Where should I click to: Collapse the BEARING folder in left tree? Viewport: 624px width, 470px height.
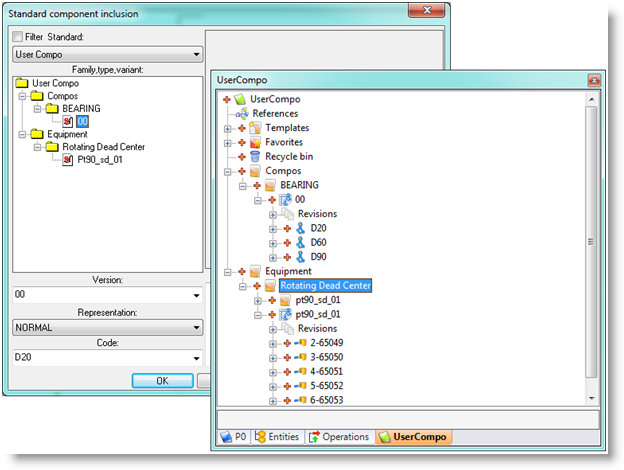tap(36, 108)
